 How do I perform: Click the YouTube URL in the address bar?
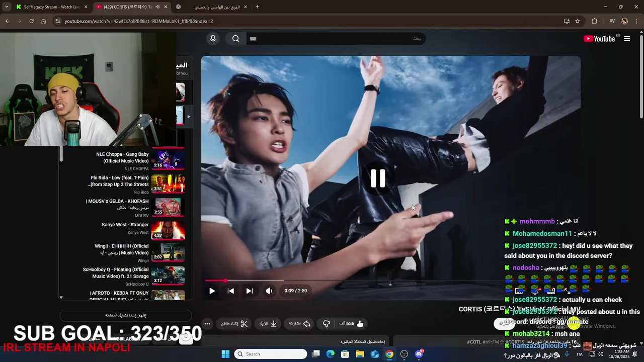click(x=138, y=21)
